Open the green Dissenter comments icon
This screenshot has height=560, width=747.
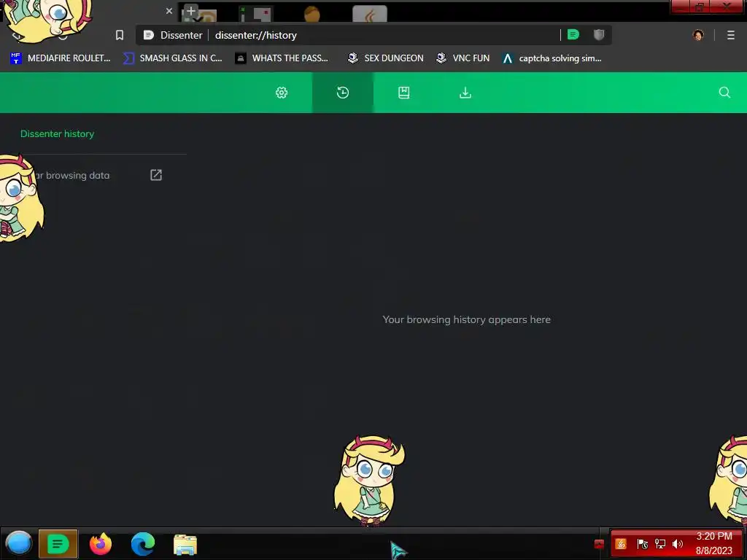(x=573, y=35)
